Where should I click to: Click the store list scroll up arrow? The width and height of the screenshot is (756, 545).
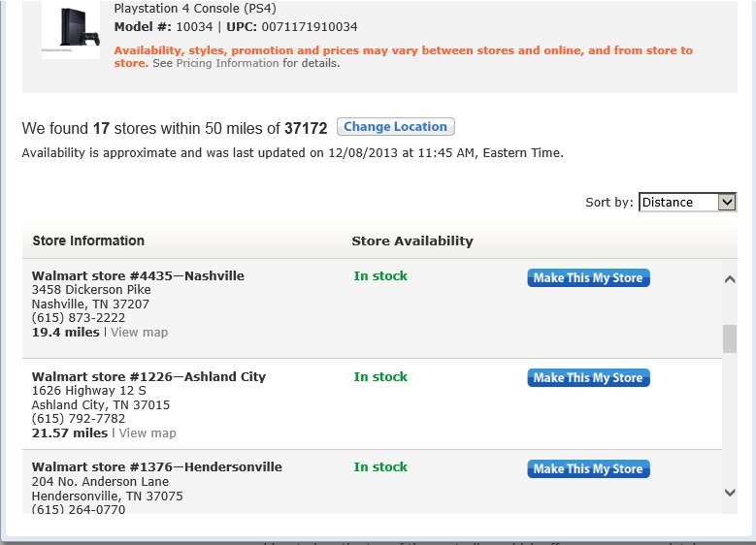pos(730,279)
